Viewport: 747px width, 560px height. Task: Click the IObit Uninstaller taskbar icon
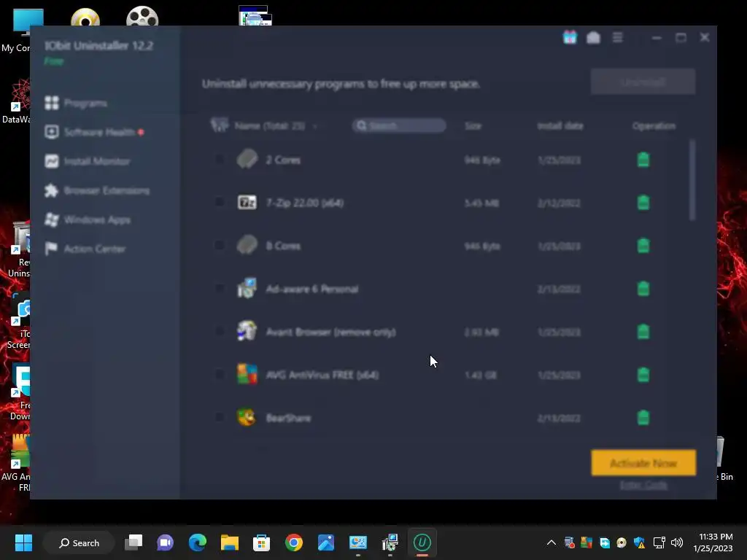click(422, 542)
